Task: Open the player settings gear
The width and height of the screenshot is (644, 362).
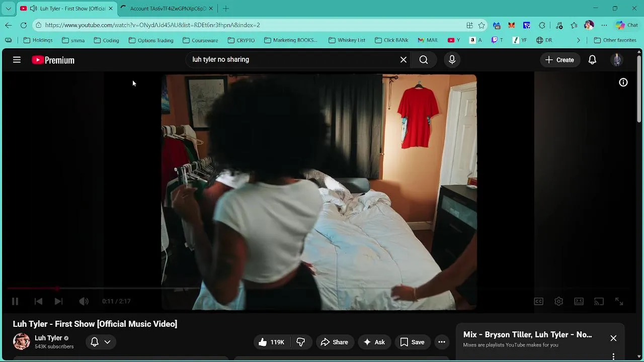Action: click(x=558, y=301)
